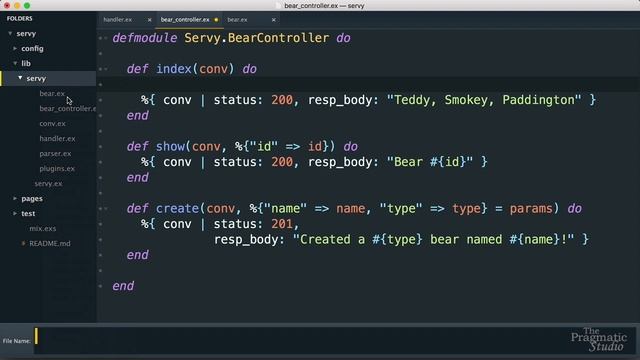Viewport: 640px width, 360px height.
Task: Open plugins.ex in the sidebar
Action: click(x=57, y=169)
